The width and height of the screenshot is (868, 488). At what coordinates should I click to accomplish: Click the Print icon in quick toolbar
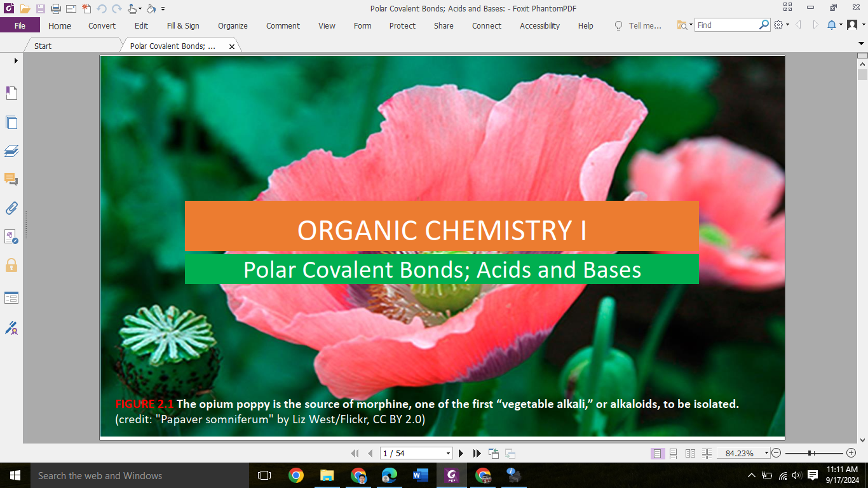tap(55, 8)
